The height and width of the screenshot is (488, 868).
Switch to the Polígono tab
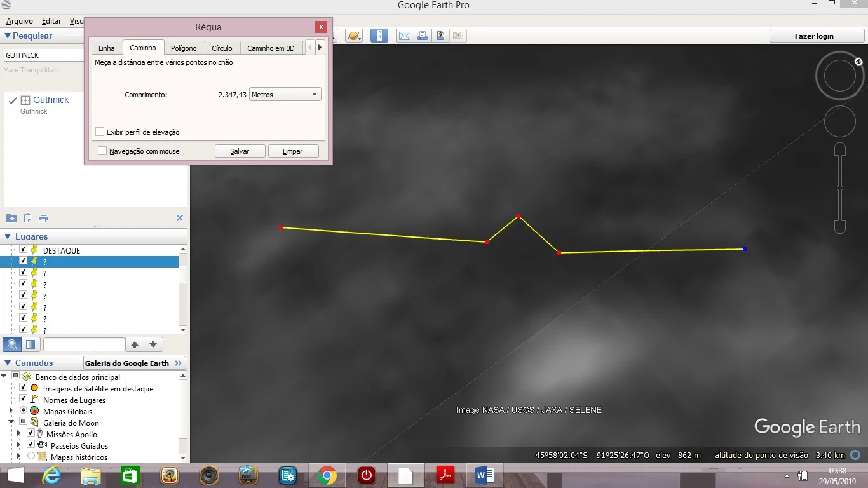coord(184,48)
